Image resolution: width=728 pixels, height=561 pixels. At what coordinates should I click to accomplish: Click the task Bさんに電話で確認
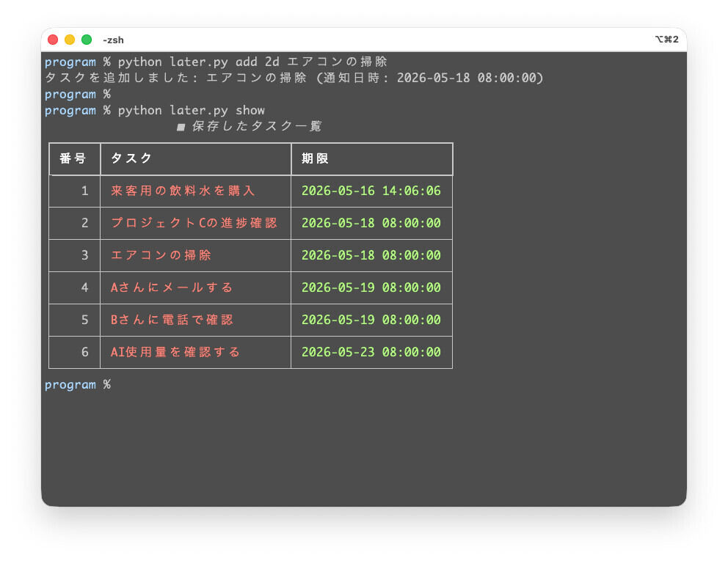[x=171, y=320]
